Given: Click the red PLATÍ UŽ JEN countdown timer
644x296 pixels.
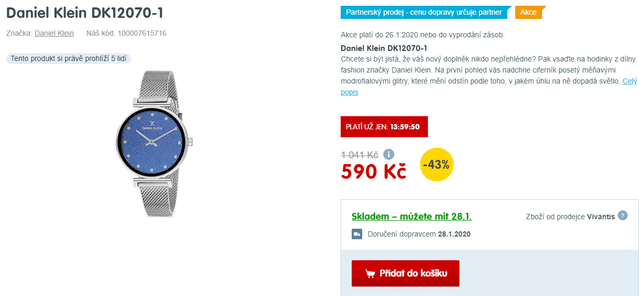Looking at the screenshot, I should pyautogui.click(x=384, y=127).
